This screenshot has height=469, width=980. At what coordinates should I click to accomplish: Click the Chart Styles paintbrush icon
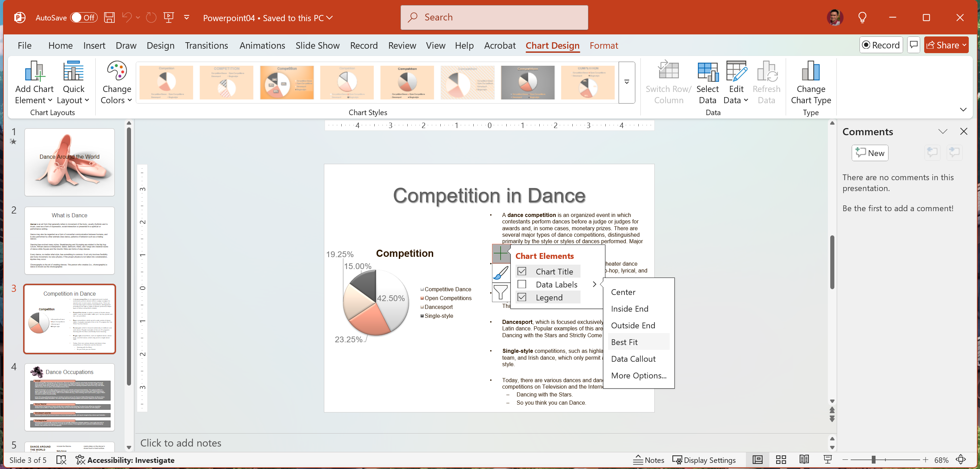501,272
